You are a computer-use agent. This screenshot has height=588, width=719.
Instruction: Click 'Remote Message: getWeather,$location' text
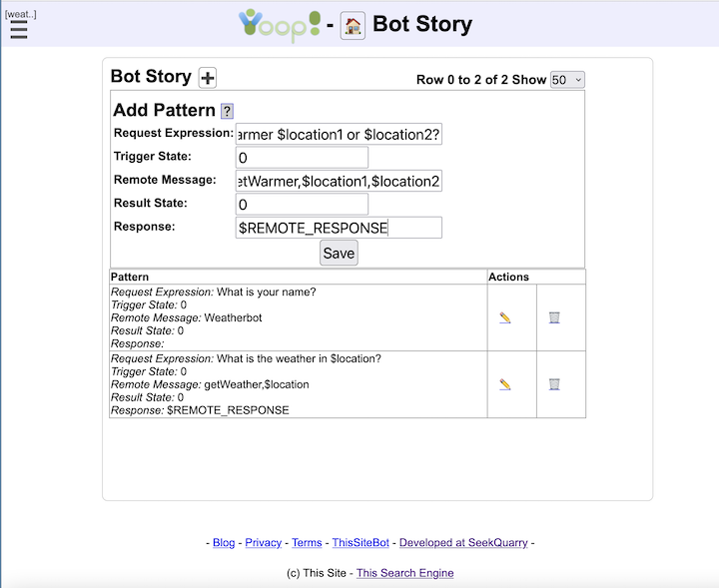point(210,384)
